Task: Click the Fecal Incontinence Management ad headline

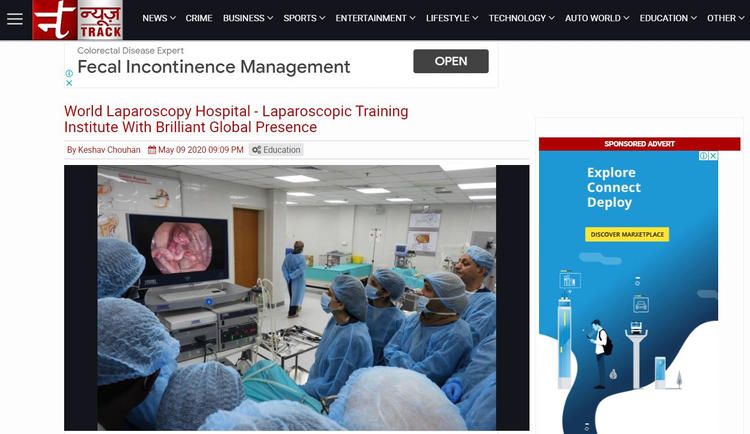Action: (x=214, y=67)
